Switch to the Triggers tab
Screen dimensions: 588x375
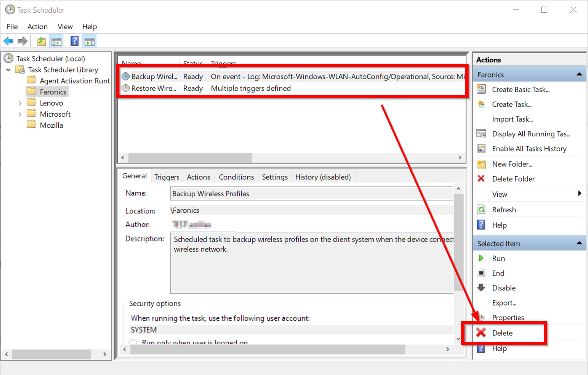pos(167,177)
